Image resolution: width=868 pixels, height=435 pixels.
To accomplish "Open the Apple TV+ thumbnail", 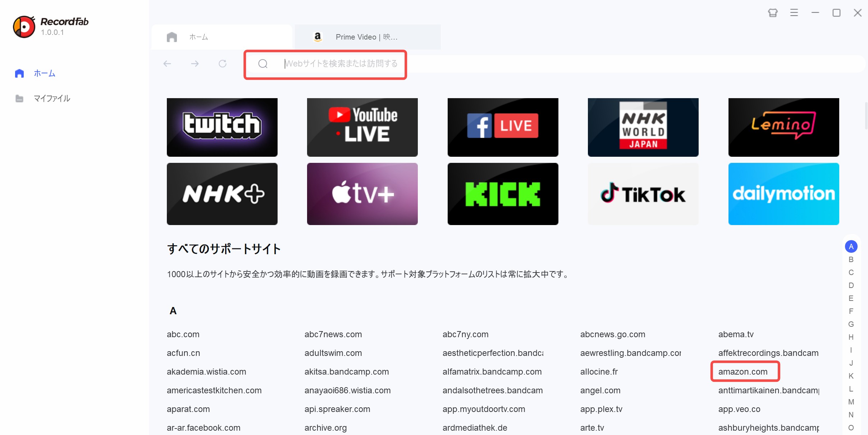I will [362, 194].
